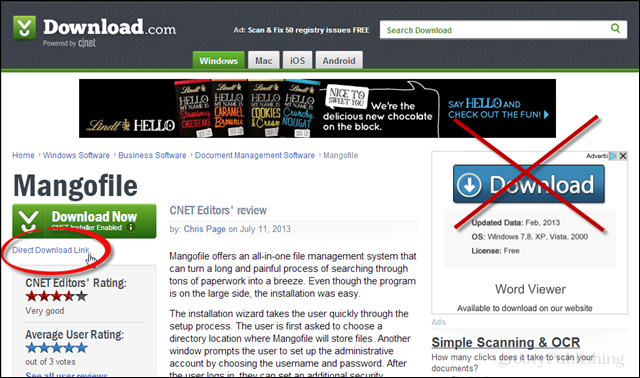Switch to the Mac tab

[x=264, y=60]
